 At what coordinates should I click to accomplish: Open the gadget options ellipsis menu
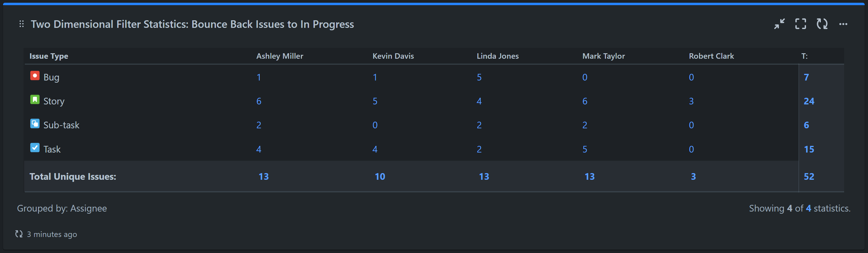(x=844, y=24)
